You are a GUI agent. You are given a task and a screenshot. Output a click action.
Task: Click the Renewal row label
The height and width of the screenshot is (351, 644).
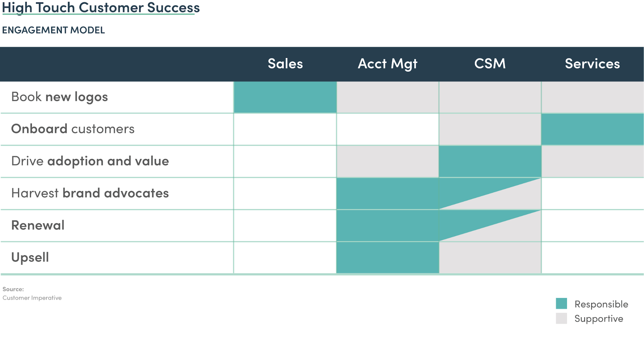point(38,225)
